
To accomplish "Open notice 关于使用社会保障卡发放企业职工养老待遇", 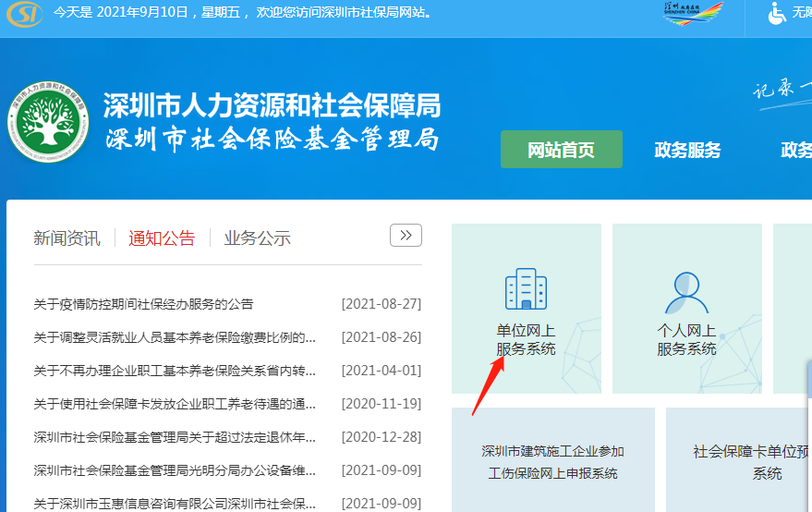I will (175, 404).
